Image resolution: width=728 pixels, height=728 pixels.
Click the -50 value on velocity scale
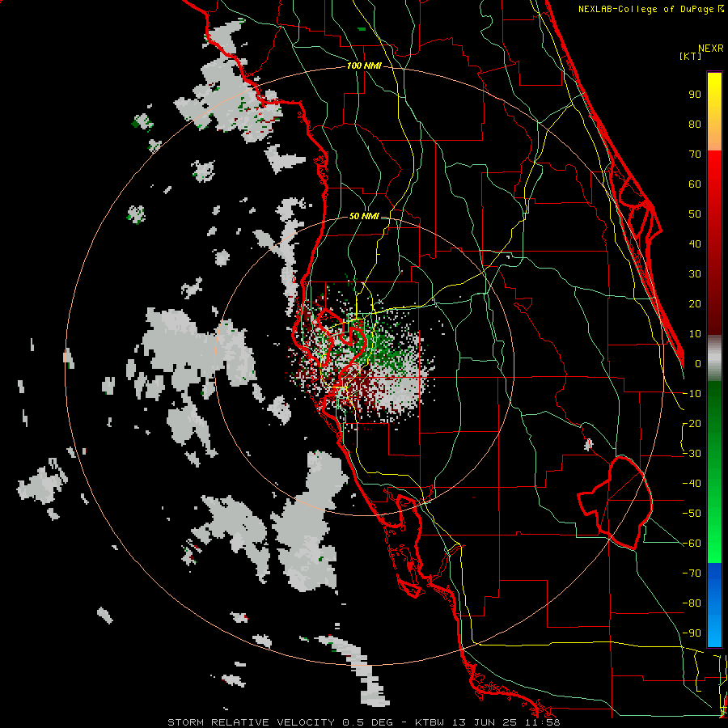[692, 514]
